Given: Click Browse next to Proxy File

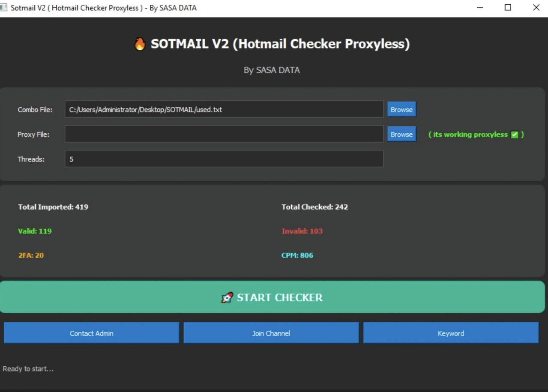Looking at the screenshot, I should pos(401,134).
